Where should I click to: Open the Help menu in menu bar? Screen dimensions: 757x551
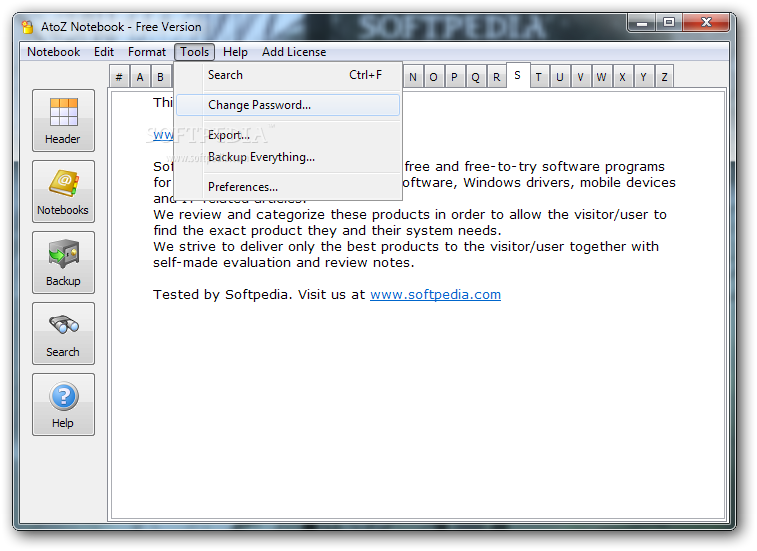coord(235,52)
